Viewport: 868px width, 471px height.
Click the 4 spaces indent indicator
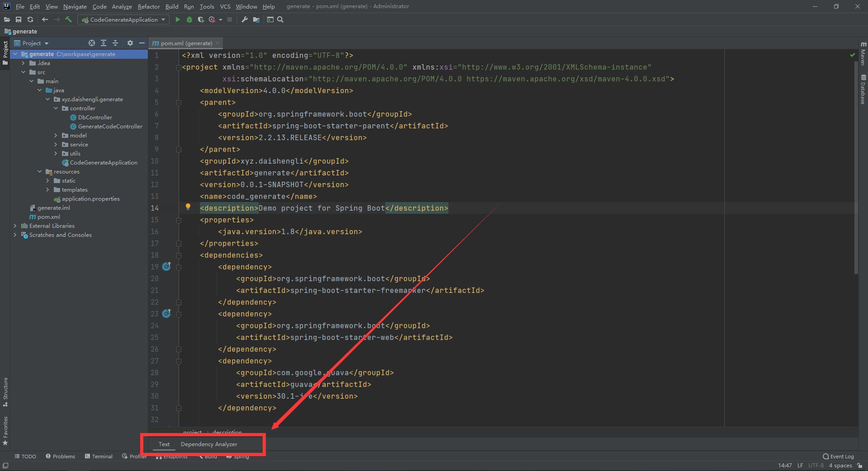pos(840,466)
